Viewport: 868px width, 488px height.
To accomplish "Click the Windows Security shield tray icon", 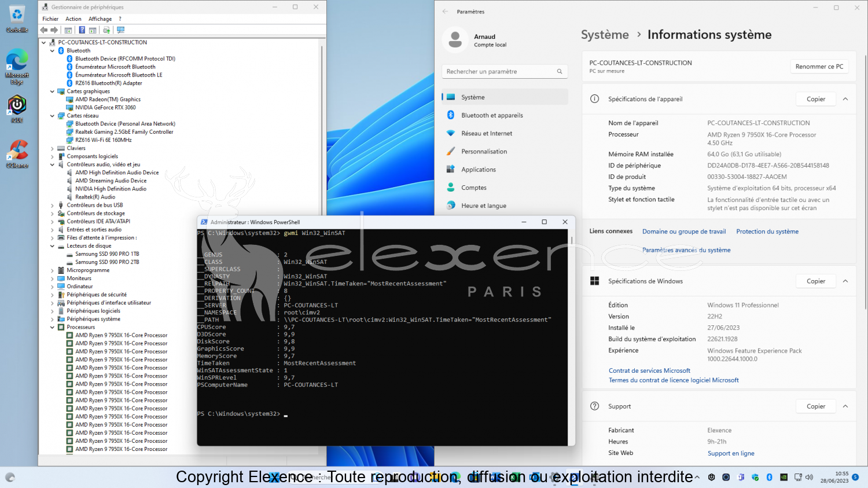I will point(755,477).
